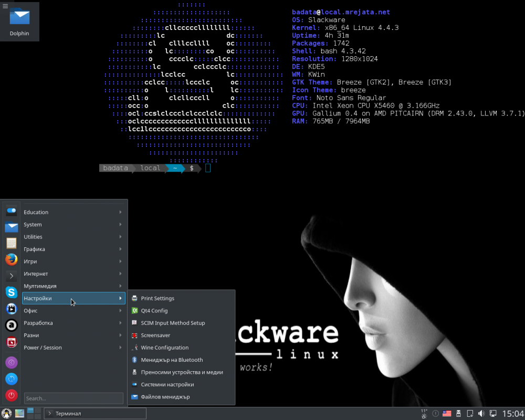Viewport: 525px width, 420px height.
Task: Open the notepad text editor favorite
Action: [12, 243]
